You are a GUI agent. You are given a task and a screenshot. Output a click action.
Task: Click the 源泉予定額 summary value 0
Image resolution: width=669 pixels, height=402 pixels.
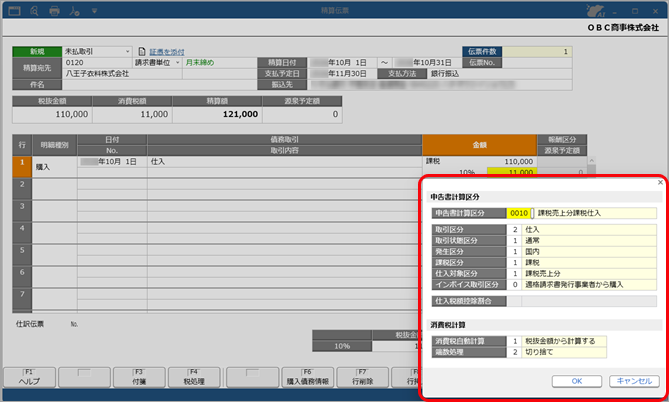pos(302,114)
